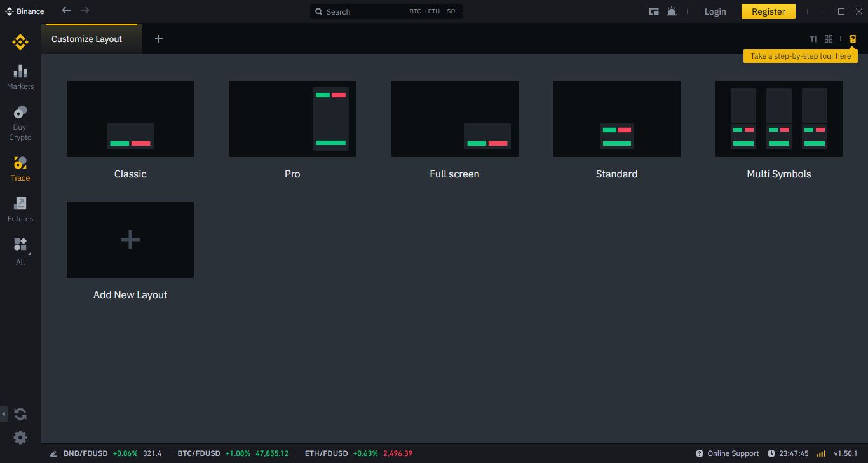The width and height of the screenshot is (868, 463).
Task: Click the Binance title bar logo
Action: pyautogui.click(x=25, y=11)
